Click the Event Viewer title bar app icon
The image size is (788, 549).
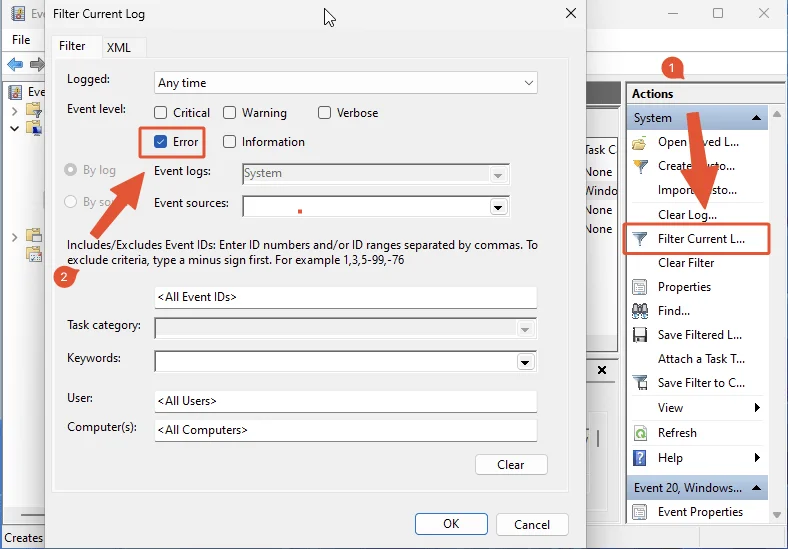point(18,13)
